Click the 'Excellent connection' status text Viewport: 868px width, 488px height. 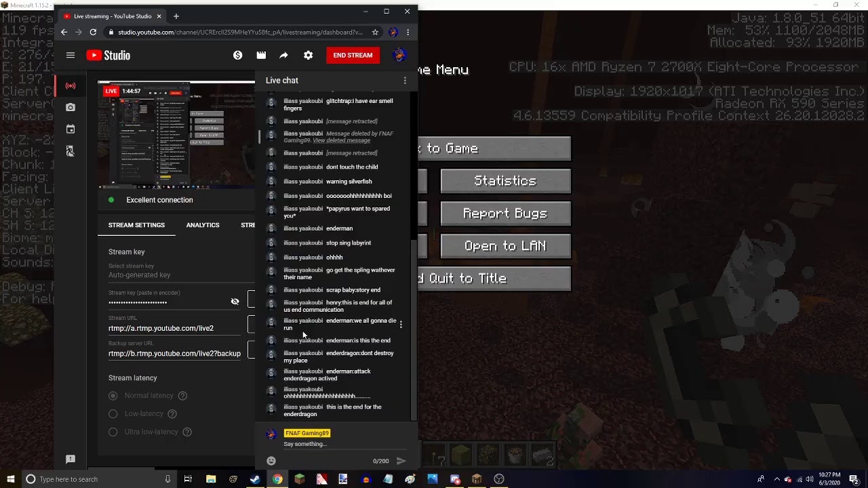pos(159,200)
